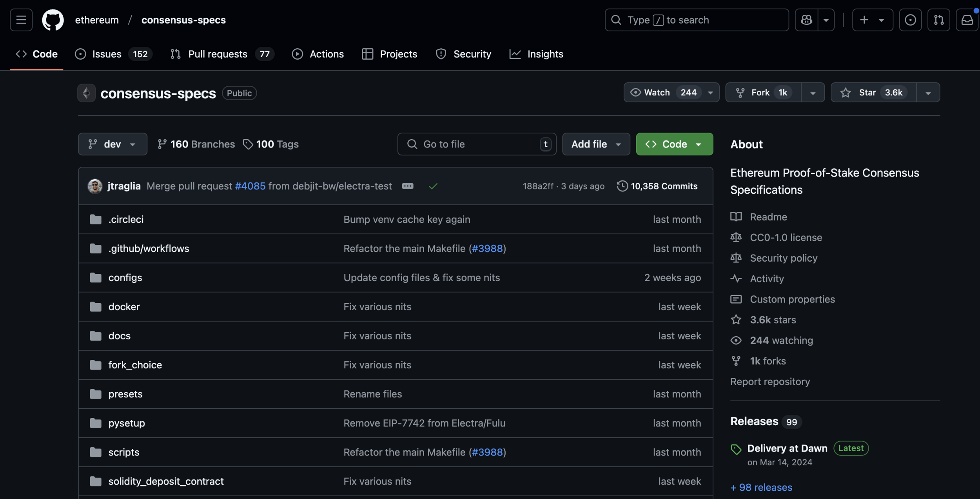Click the Go to file field
This screenshot has width=980, height=499.
[476, 144]
